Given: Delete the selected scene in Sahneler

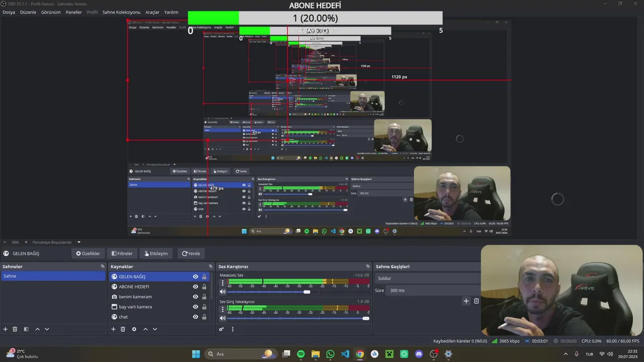Looking at the screenshot, I should point(15,329).
